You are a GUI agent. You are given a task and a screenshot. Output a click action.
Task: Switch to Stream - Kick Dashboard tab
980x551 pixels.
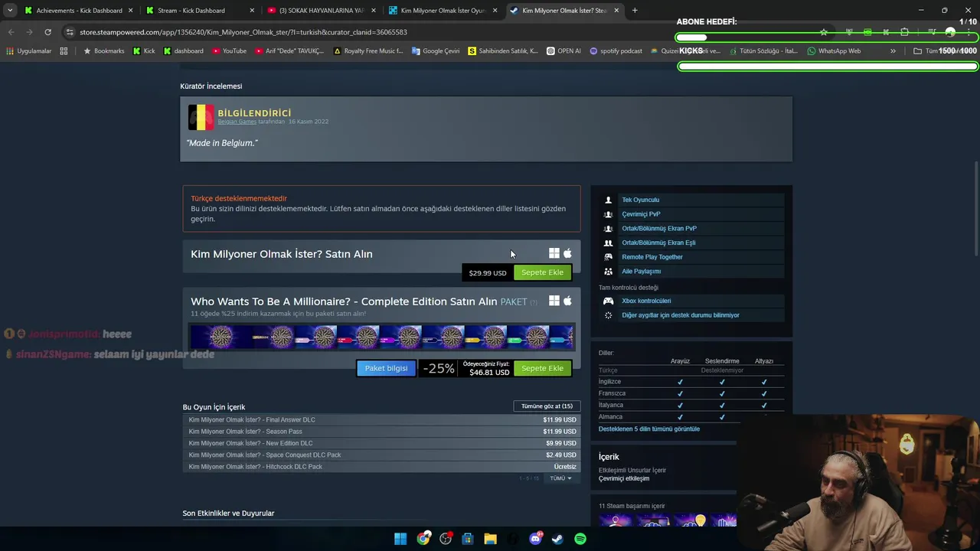tap(199, 11)
